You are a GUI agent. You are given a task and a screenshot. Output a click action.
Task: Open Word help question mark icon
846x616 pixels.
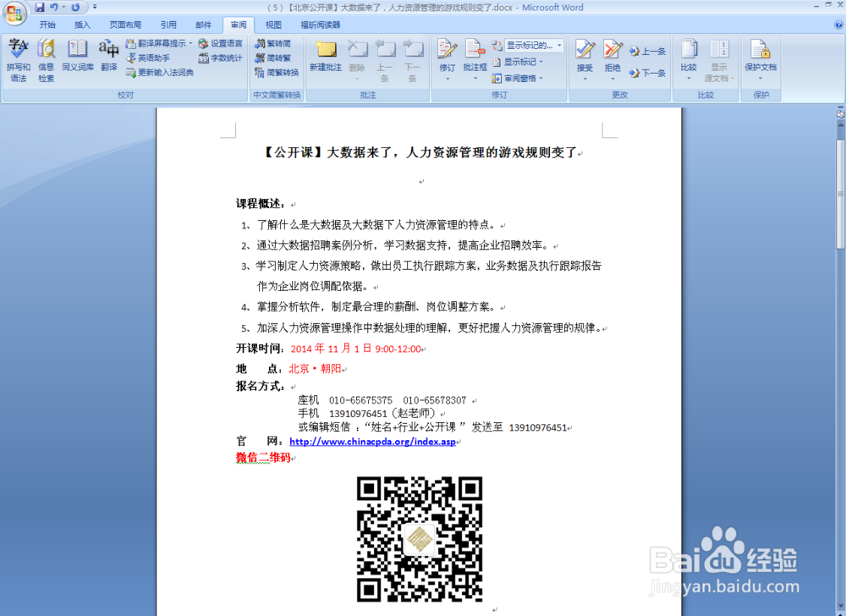[x=839, y=25]
